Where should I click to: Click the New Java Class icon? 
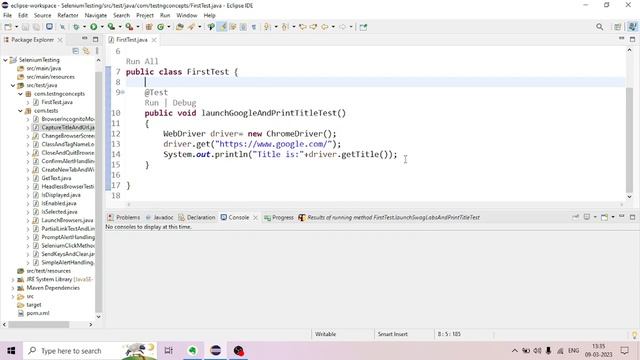click(160, 27)
